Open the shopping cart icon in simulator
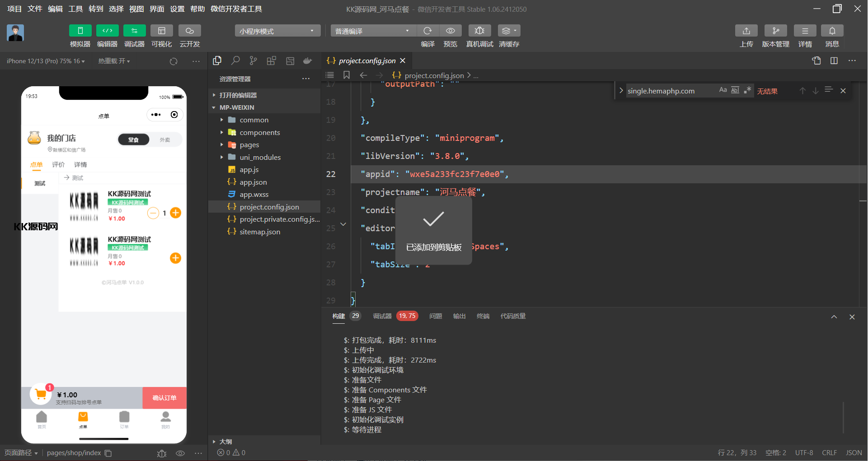Screen dimensions: 868x461 click(41, 394)
